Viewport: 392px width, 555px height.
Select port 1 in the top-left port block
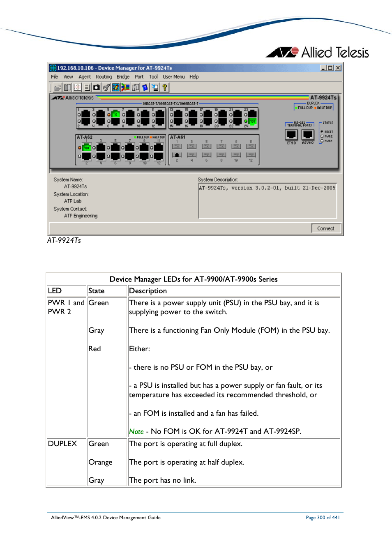tap(85, 115)
